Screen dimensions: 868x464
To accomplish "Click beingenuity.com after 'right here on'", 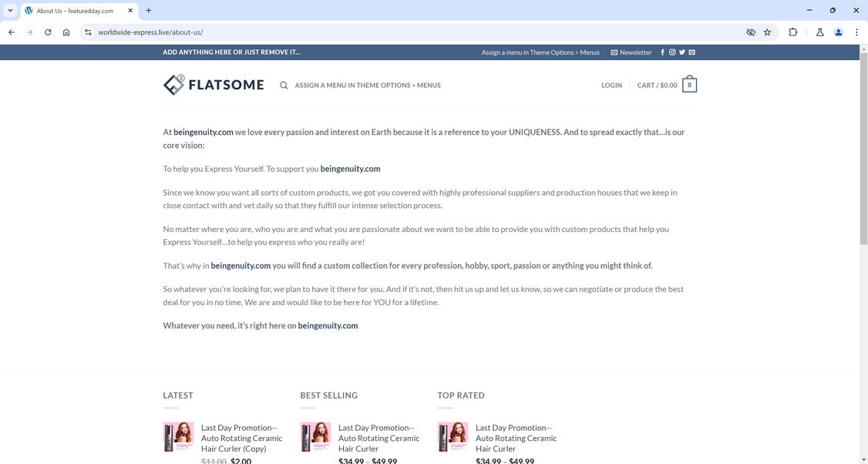I will pos(328,325).
